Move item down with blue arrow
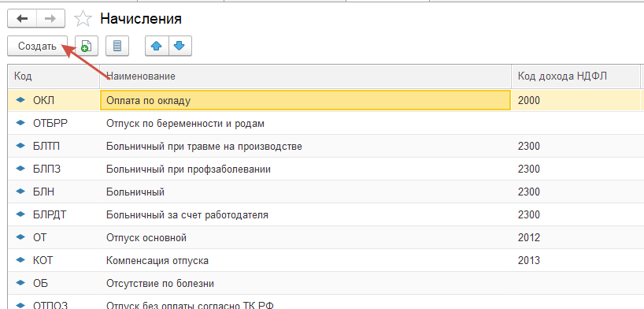Screen dimensions: 644x309 pos(180,46)
